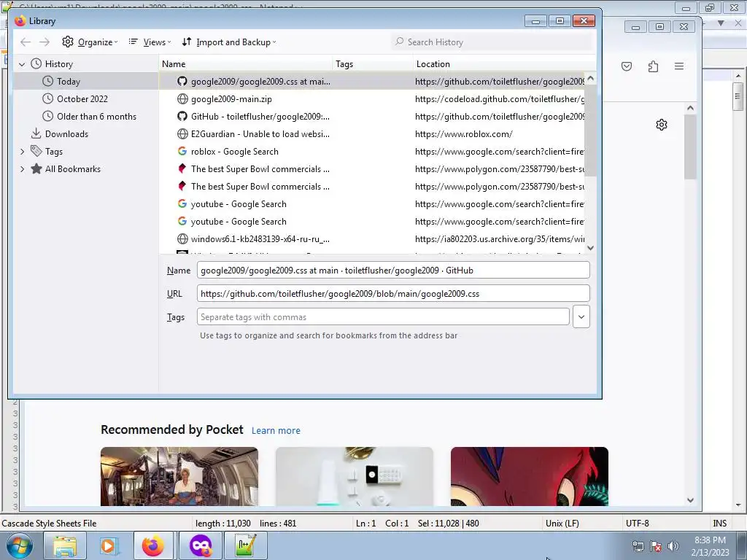Select E2Guardian Unable to load entry
Screen dimensions: 747x560
(371, 134)
